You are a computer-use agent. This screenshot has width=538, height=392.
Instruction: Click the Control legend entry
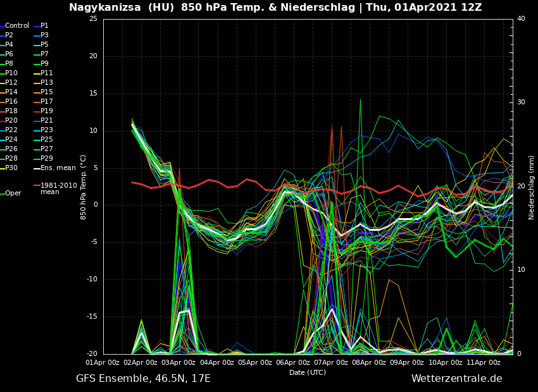point(16,26)
